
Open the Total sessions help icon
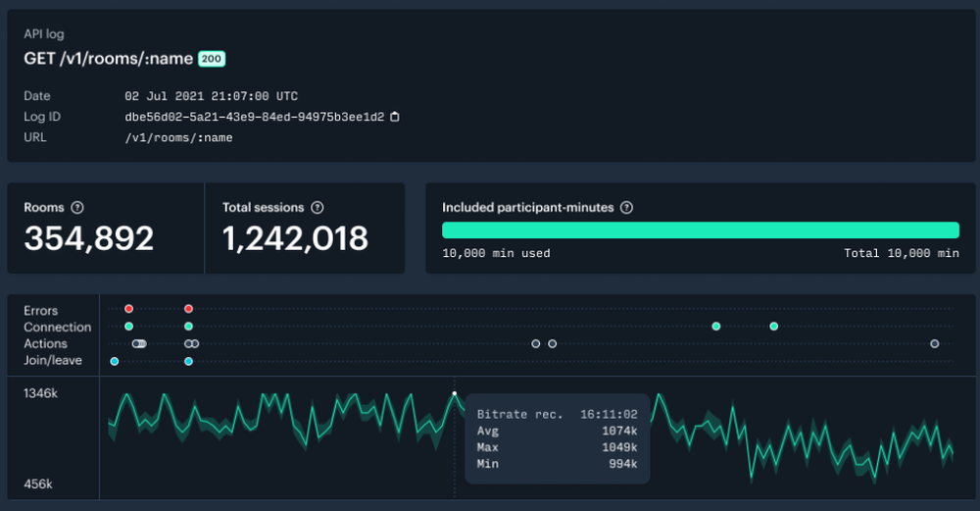click(317, 208)
